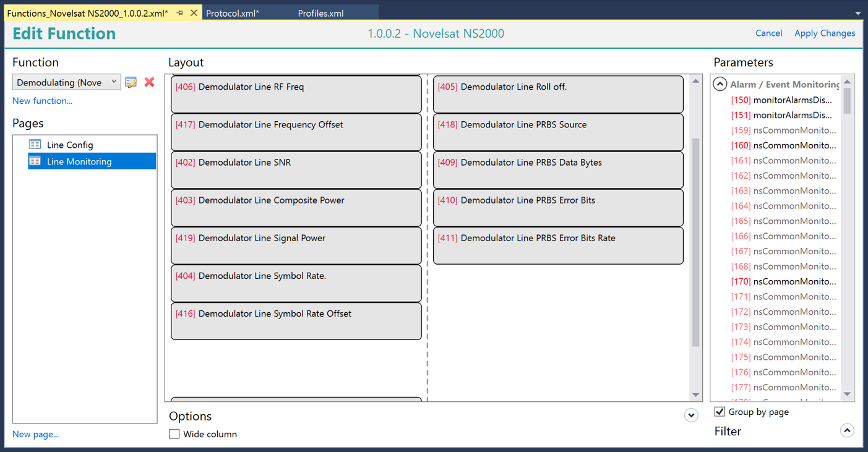
Task: Select parameter [176] nsCommonMonito...
Action: tap(783, 372)
